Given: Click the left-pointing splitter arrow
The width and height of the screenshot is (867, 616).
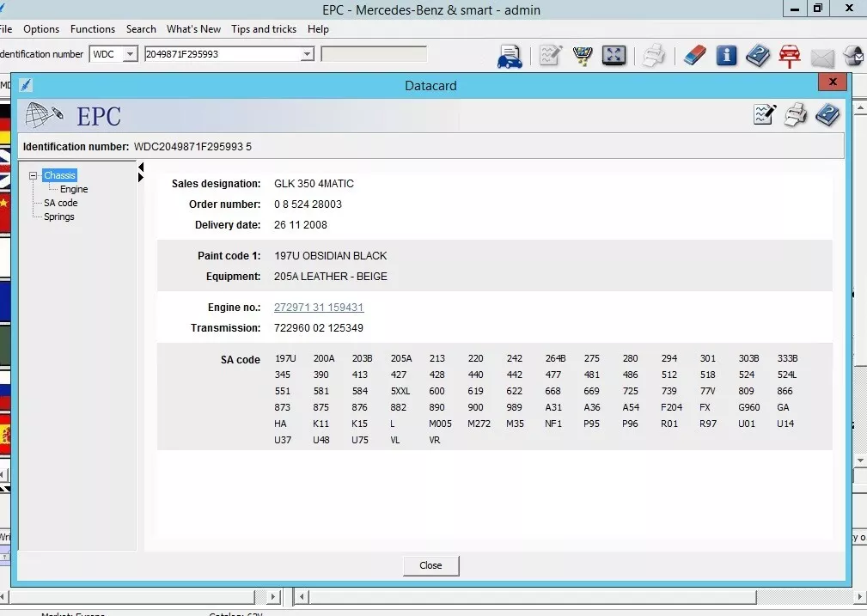Looking at the screenshot, I should pyautogui.click(x=141, y=167).
